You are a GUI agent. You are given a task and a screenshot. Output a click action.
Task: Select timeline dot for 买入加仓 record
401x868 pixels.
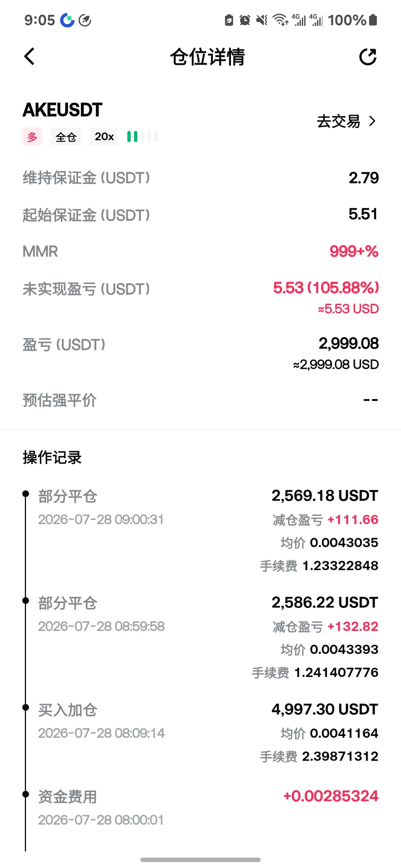[26, 707]
